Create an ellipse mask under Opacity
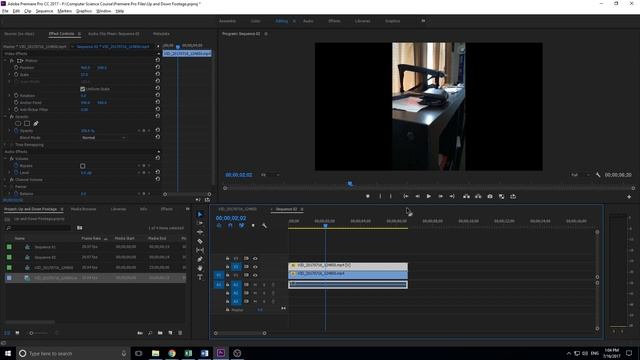The width and height of the screenshot is (640, 360). (18, 123)
